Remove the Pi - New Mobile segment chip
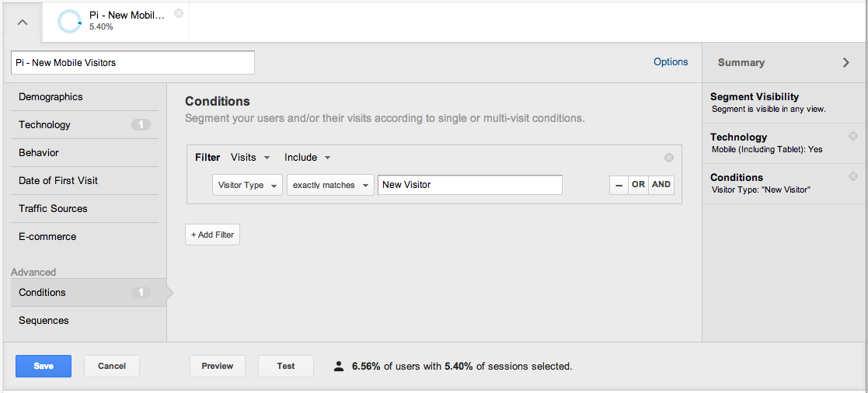Screen dimensions: 868x393 [x=178, y=13]
